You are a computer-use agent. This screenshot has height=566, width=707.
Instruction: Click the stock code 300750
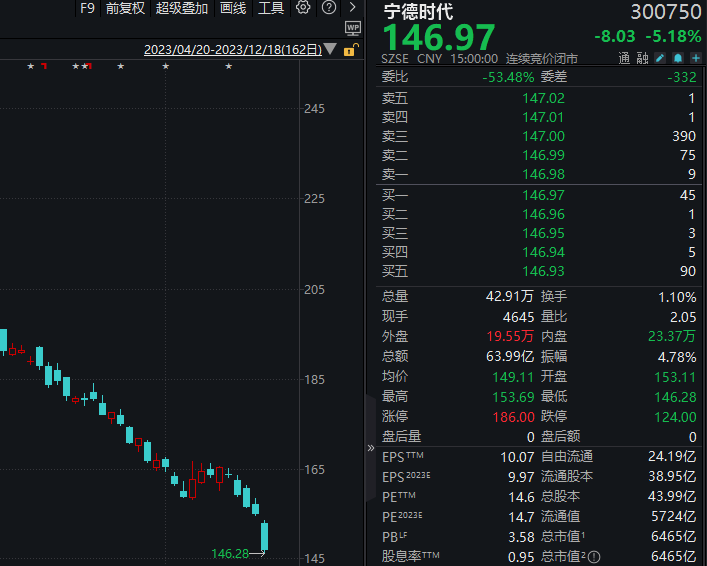666,12
